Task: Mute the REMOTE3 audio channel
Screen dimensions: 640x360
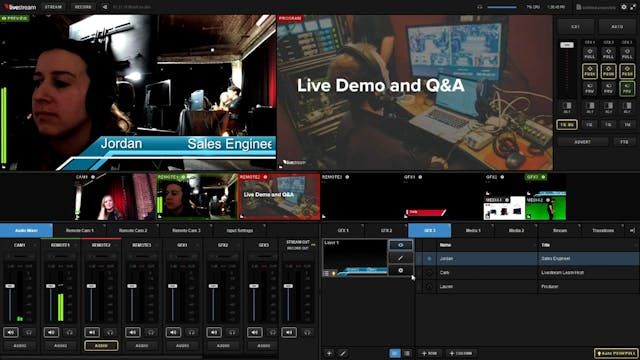Action: (133, 332)
